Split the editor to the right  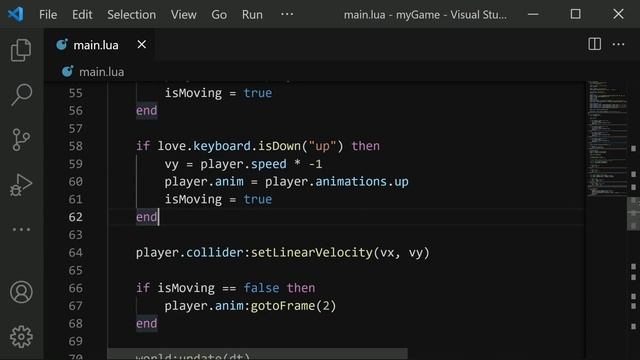594,44
